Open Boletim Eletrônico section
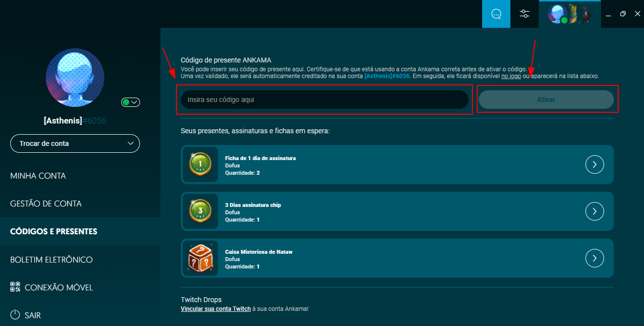Viewport: 644px width, 326px height. tap(51, 260)
